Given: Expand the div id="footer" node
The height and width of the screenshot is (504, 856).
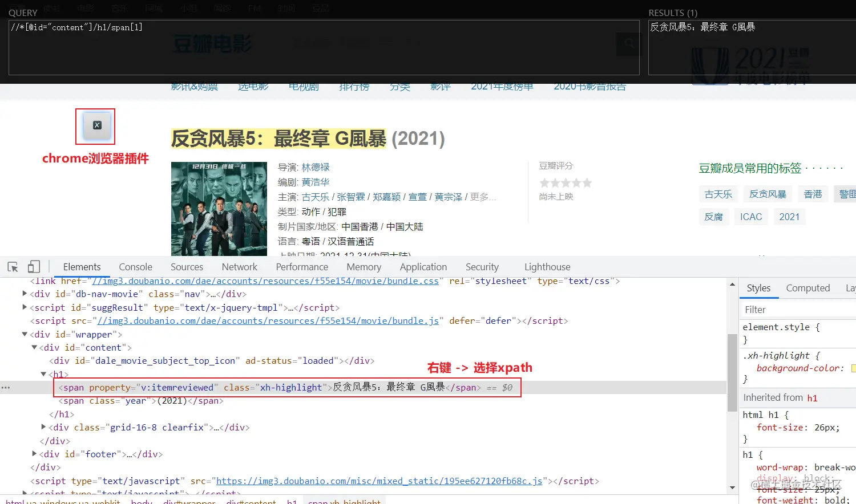Looking at the screenshot, I should [34, 454].
